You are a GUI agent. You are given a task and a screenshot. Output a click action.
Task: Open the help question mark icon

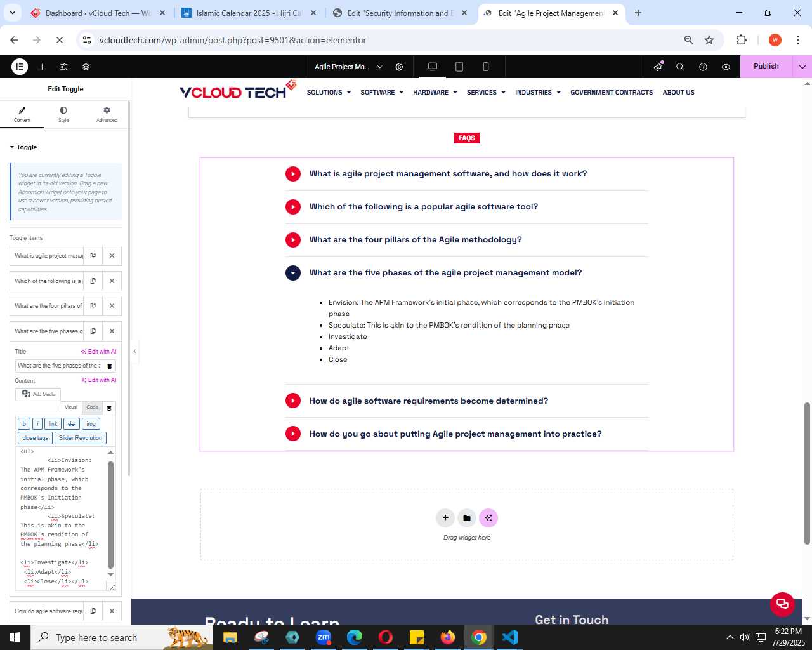pos(703,67)
